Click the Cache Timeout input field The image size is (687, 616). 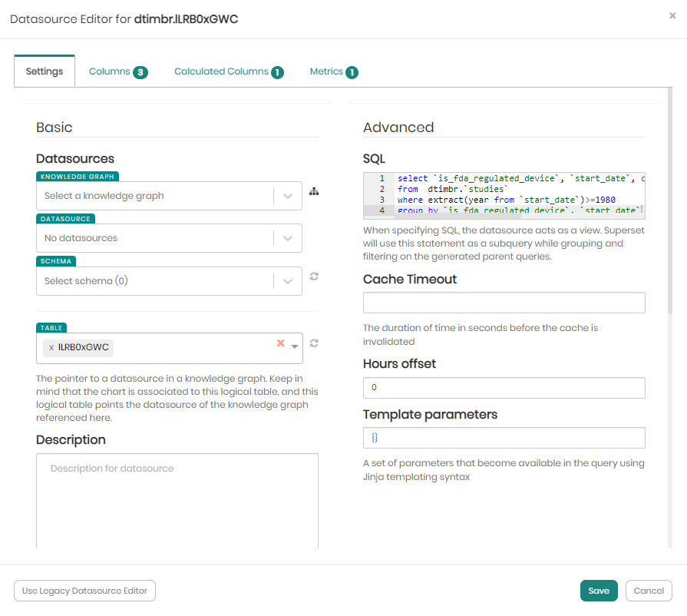(504, 303)
